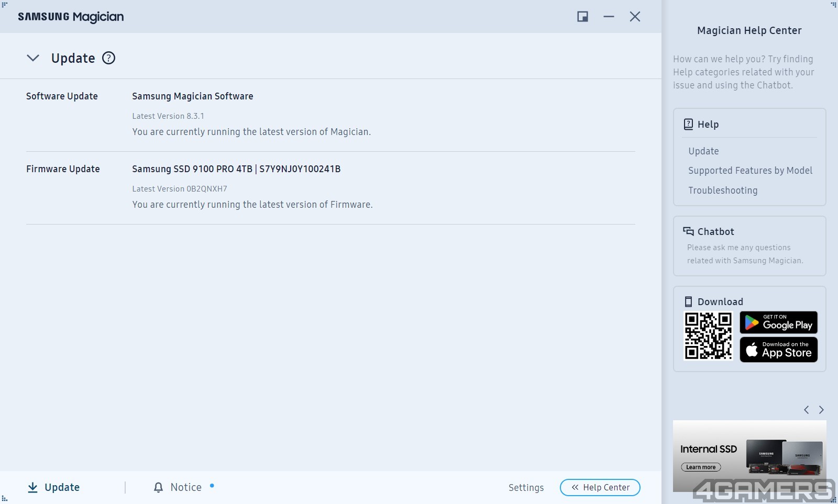Click the Firmware Update label
Viewport: 838px width, 504px height.
(63, 169)
